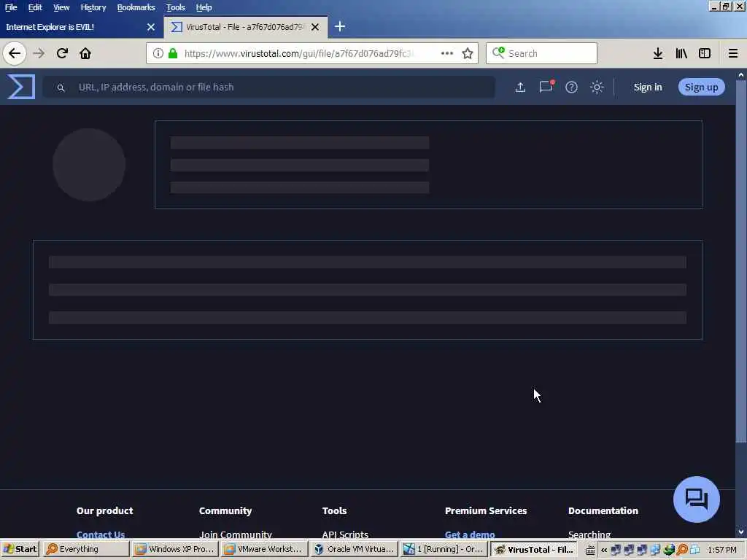The width and height of the screenshot is (747, 560).
Task: Bookmark this page with the star icon
Action: click(468, 53)
